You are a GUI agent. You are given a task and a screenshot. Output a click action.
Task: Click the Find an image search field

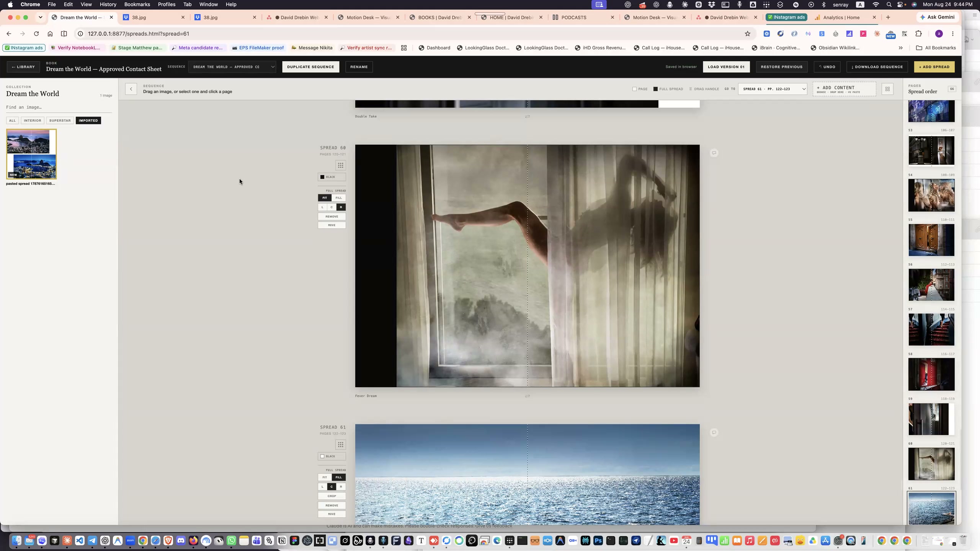59,107
